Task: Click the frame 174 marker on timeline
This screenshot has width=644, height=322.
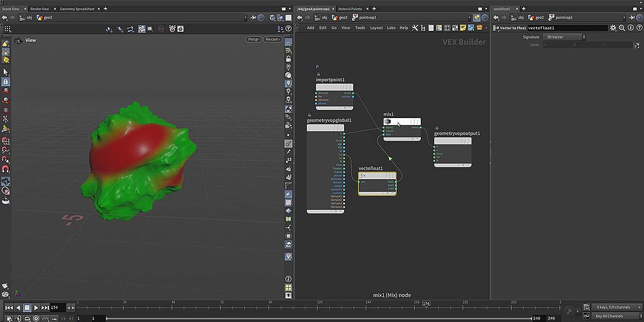Action: [x=426, y=304]
